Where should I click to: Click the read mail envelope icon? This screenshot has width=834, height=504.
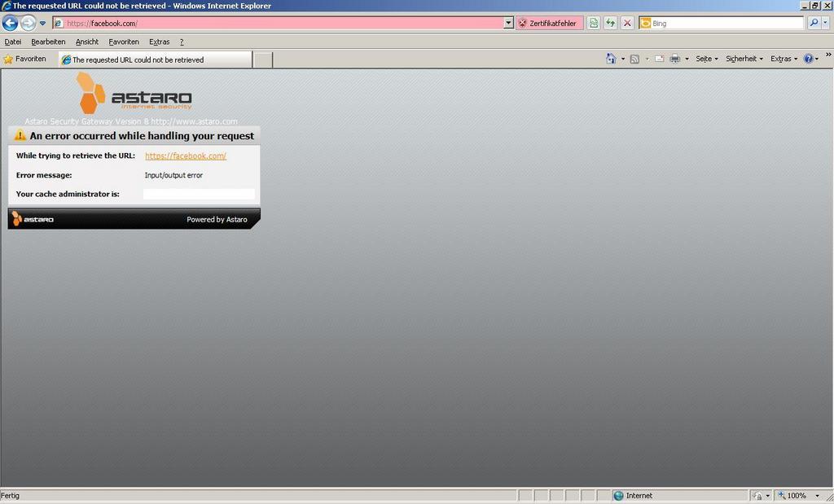pyautogui.click(x=660, y=59)
